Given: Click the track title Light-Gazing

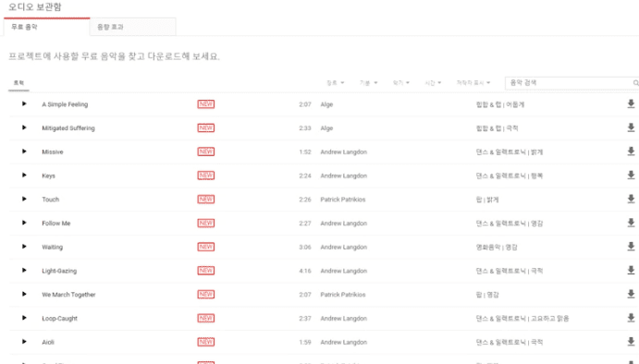Looking at the screenshot, I should [59, 271].
